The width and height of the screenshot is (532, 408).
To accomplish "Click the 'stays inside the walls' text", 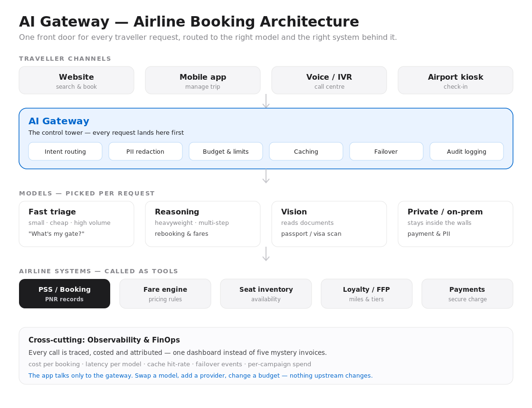I will (439, 223).
